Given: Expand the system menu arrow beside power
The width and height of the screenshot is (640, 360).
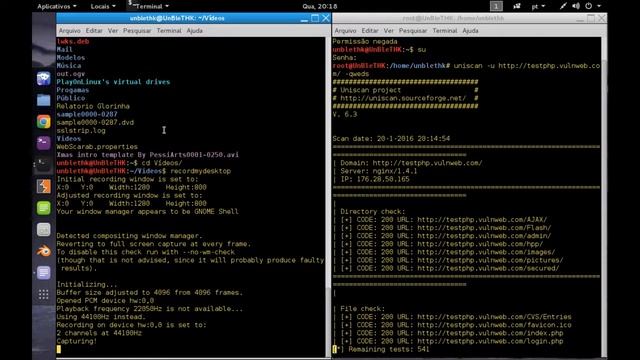Looking at the screenshot, I should pyautogui.click(x=599, y=6).
